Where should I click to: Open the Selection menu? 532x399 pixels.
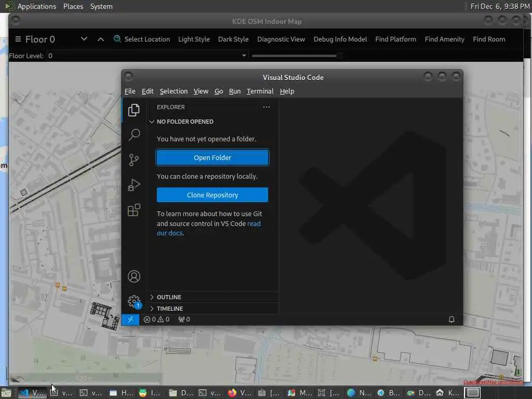(174, 91)
